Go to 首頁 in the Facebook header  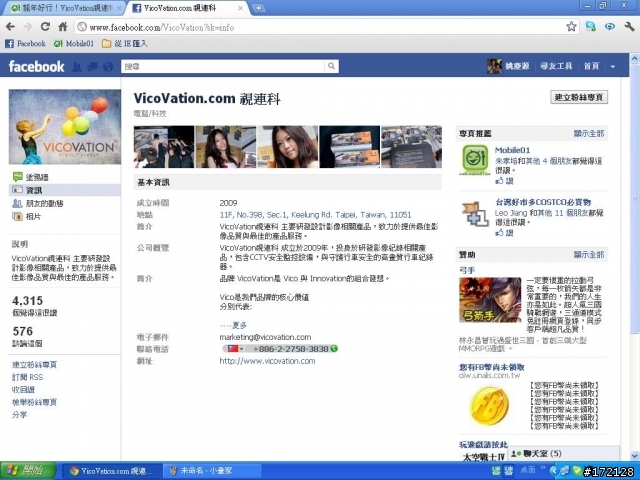tap(591, 66)
